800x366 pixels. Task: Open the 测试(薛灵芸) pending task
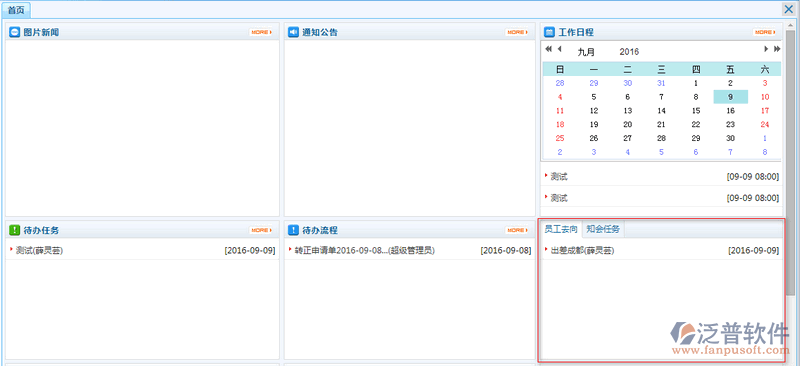39,251
